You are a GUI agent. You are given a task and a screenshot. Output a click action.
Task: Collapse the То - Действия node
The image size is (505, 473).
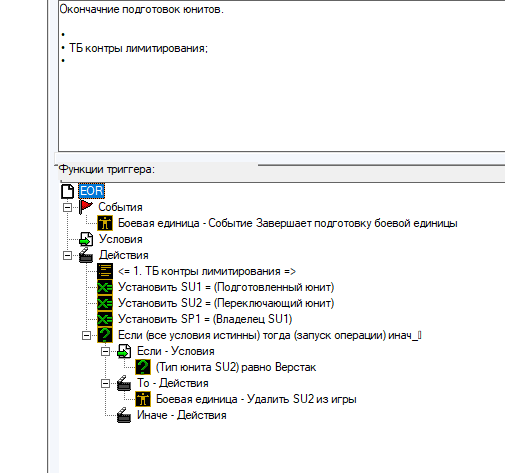tap(105, 383)
